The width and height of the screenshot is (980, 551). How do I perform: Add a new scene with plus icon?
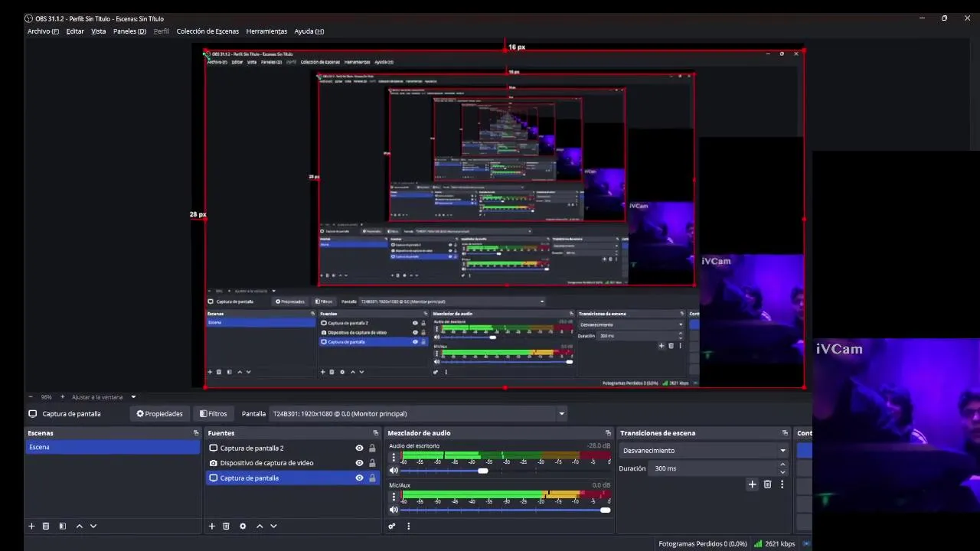31,526
